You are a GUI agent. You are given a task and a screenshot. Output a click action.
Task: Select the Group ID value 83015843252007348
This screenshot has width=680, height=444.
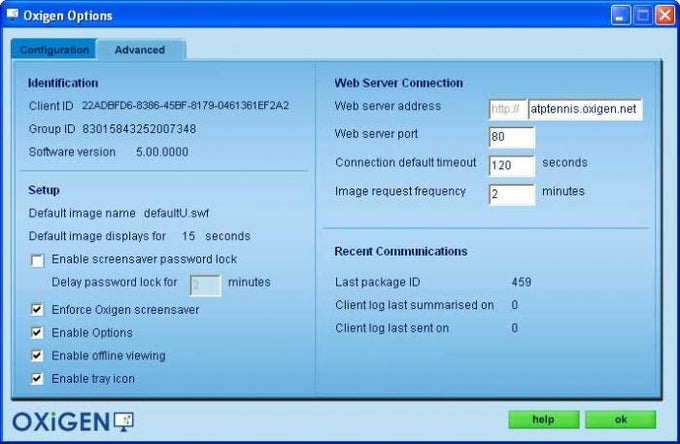(139, 129)
